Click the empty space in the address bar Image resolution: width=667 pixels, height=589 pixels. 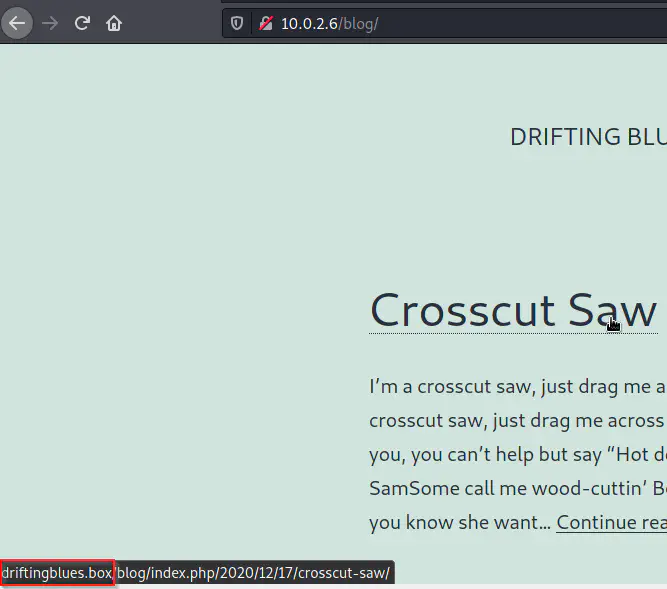pos(520,23)
